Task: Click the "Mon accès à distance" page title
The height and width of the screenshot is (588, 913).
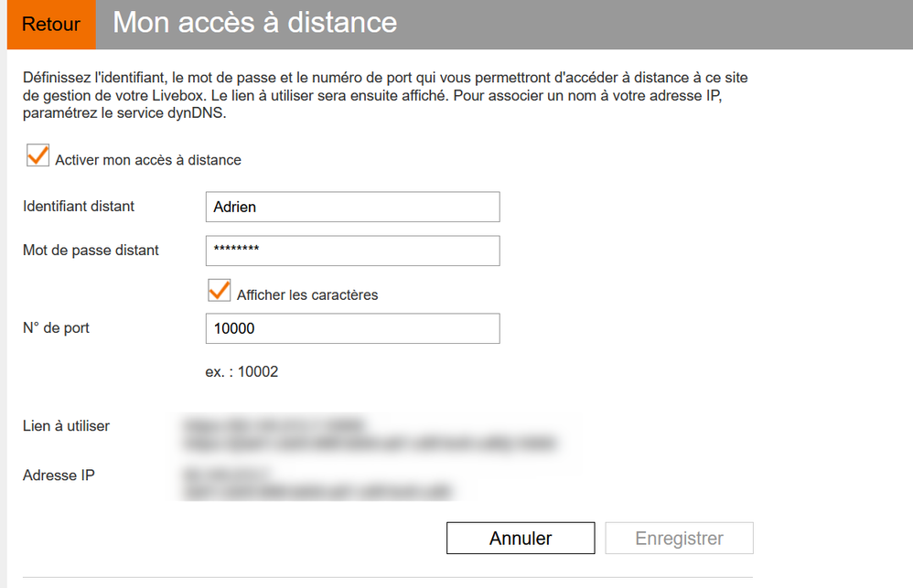Action: [255, 23]
